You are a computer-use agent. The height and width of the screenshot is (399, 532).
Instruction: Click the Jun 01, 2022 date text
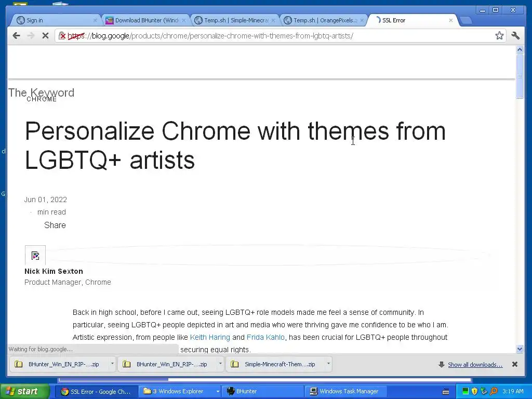[x=46, y=199]
